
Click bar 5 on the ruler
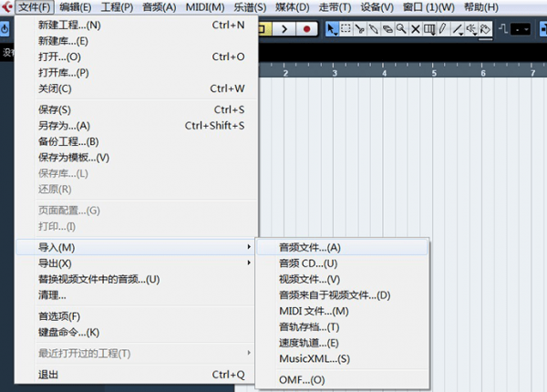tap(434, 73)
